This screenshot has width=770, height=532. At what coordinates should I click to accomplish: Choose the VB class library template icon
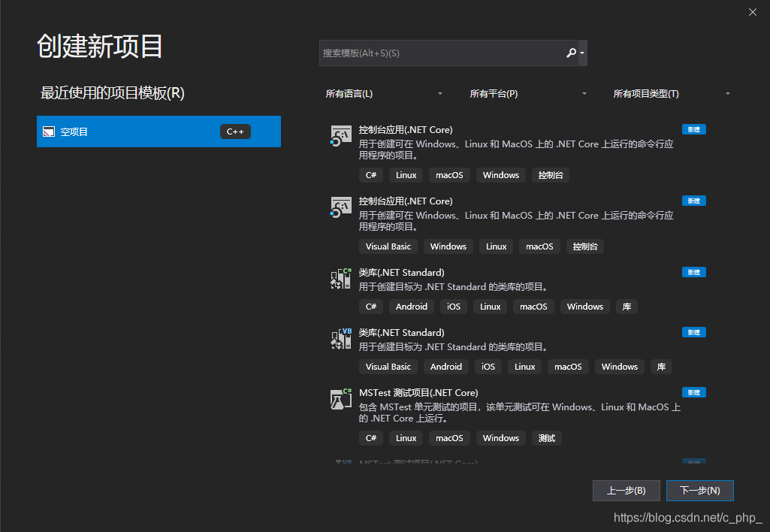[341, 338]
